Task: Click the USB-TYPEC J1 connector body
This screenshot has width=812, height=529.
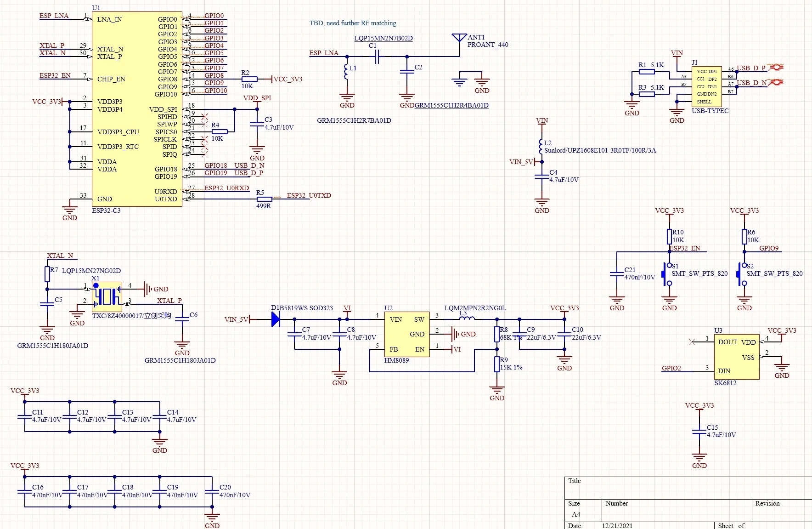Action: [706, 86]
